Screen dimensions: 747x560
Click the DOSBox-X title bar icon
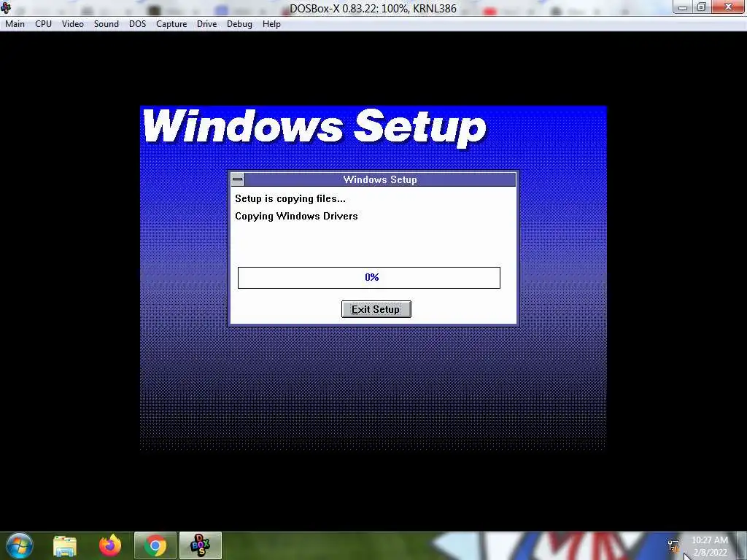6,7
